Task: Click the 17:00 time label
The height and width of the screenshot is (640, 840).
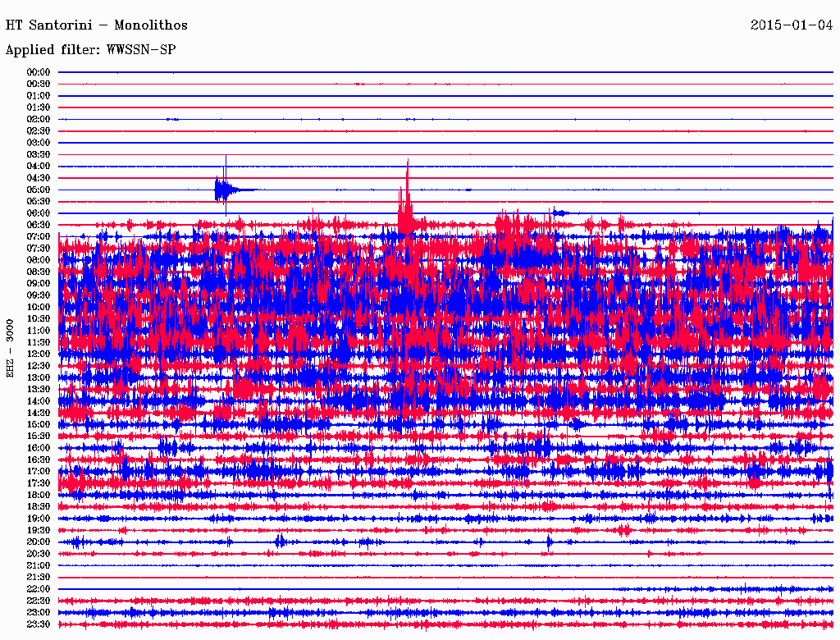Action: [38, 472]
